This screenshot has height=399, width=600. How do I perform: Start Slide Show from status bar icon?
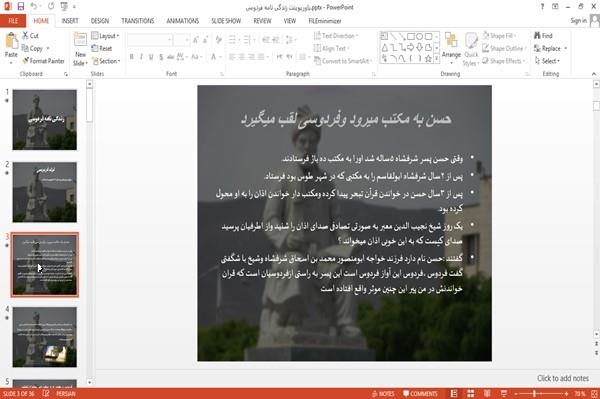[504, 394]
